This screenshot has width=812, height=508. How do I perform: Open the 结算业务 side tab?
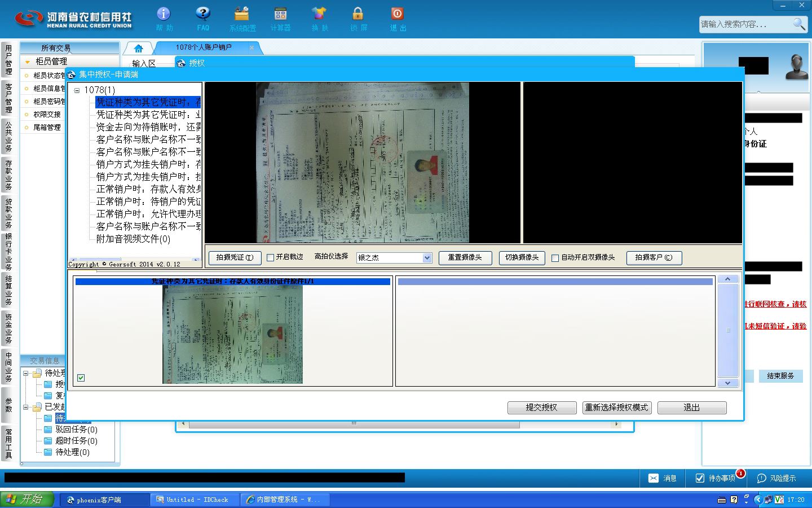pyautogui.click(x=8, y=290)
